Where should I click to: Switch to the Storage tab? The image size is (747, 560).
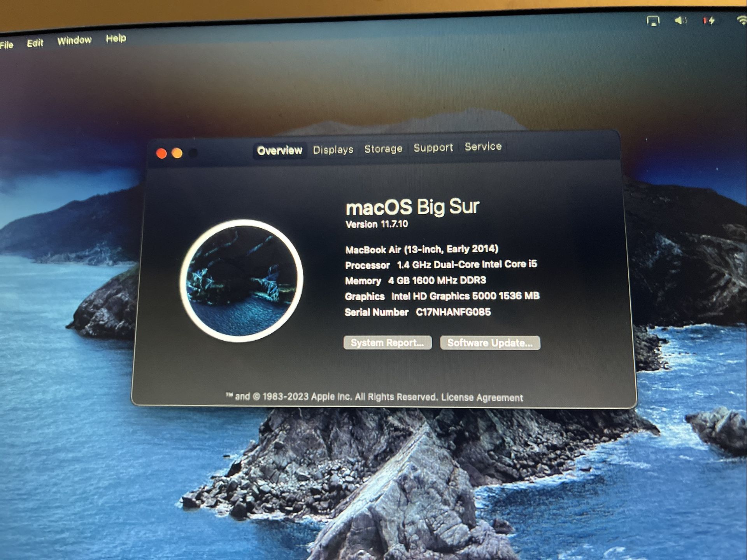coord(384,149)
